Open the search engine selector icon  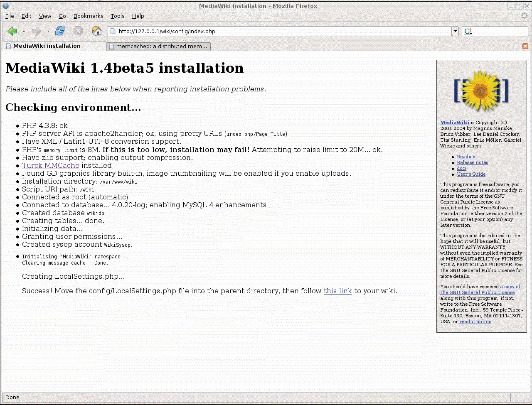468,31
